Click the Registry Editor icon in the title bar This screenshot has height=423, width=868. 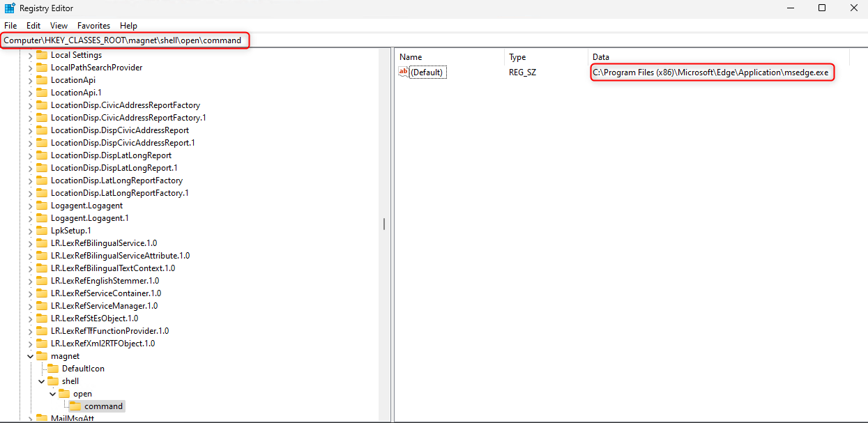click(x=8, y=8)
